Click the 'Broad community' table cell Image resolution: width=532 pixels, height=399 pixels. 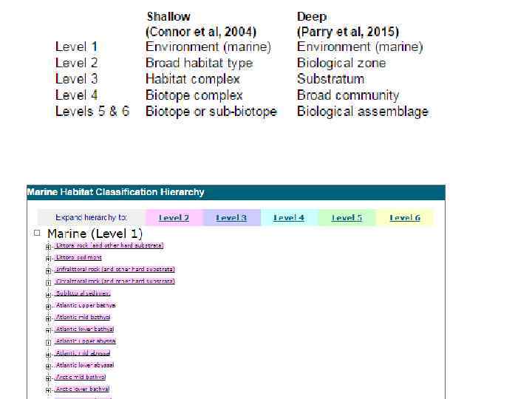[x=348, y=95]
